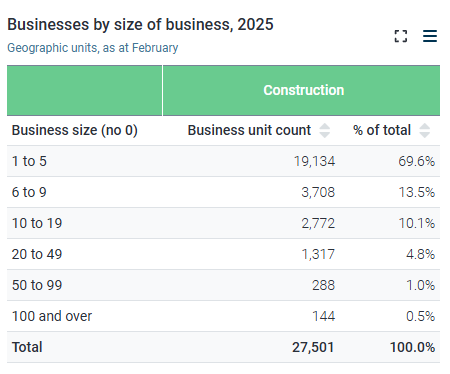Click the 69.6% cell
This screenshot has width=450, height=374.
tap(417, 161)
